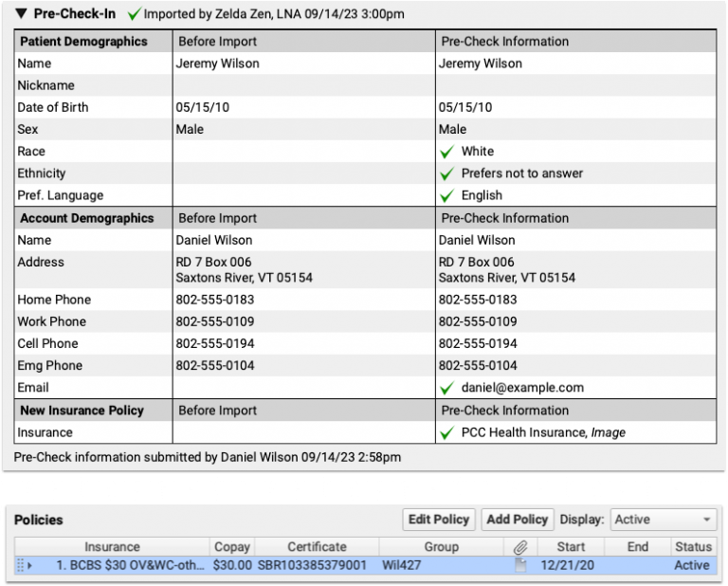Screen dimensions: 728x586
Task: Click the paperclip attachment column header
Action: 520,547
